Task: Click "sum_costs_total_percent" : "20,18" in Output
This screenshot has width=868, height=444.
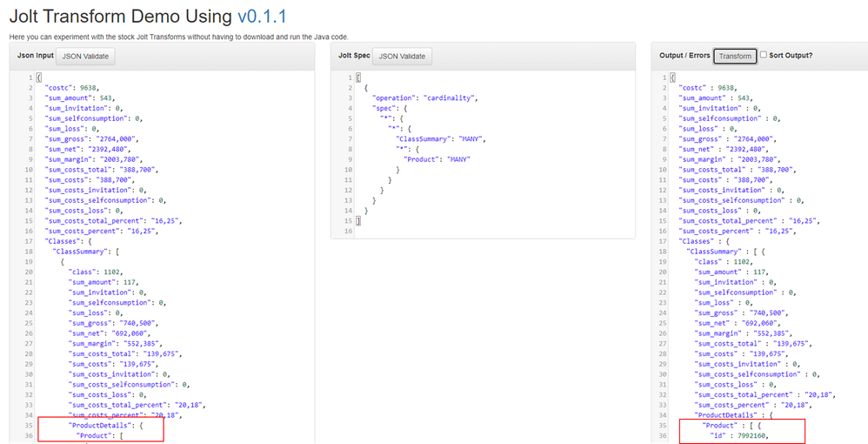Action: click(x=765, y=394)
